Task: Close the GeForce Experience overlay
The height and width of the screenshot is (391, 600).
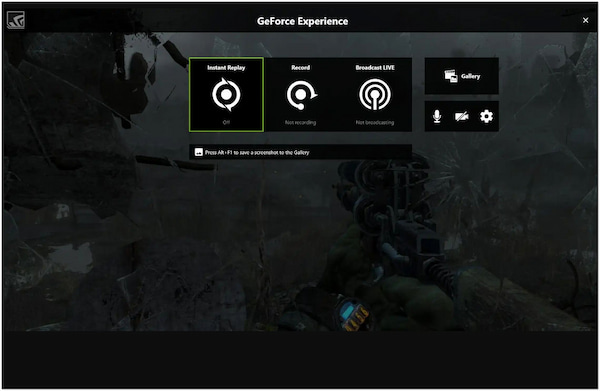Action: pyautogui.click(x=585, y=20)
